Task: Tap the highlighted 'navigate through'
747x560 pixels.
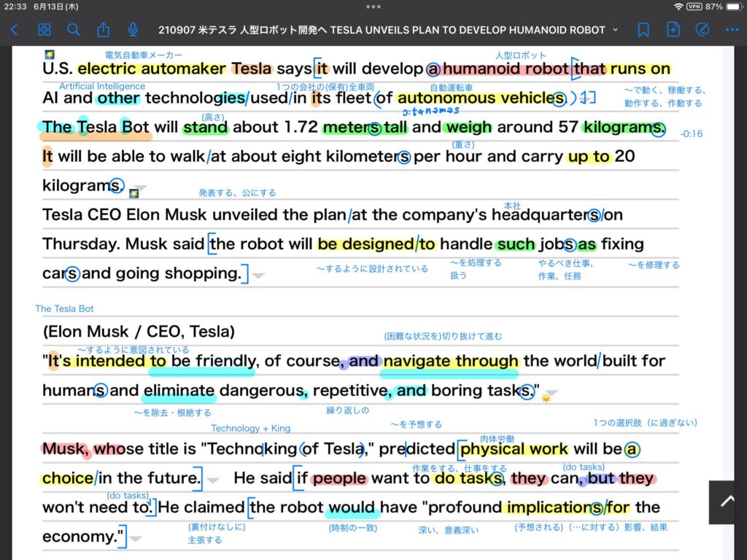Action: [x=450, y=361]
